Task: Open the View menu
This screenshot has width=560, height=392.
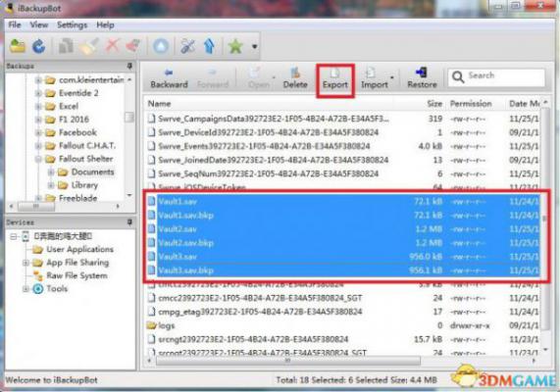Action: (39, 24)
